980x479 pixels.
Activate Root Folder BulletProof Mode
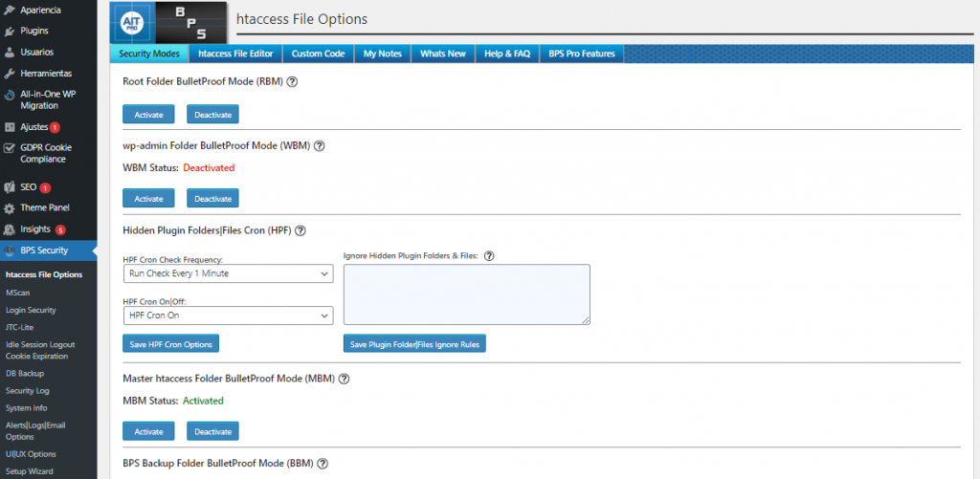148,115
